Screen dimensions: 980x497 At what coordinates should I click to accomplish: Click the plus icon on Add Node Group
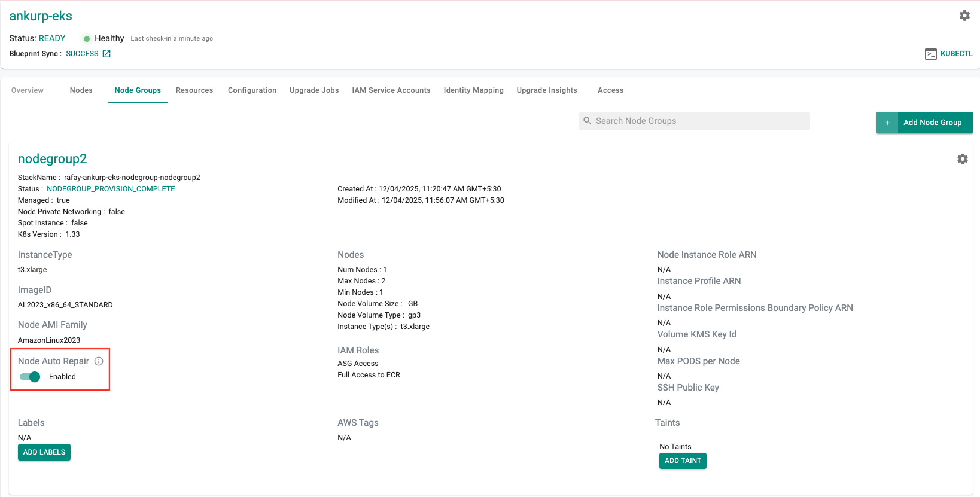887,123
